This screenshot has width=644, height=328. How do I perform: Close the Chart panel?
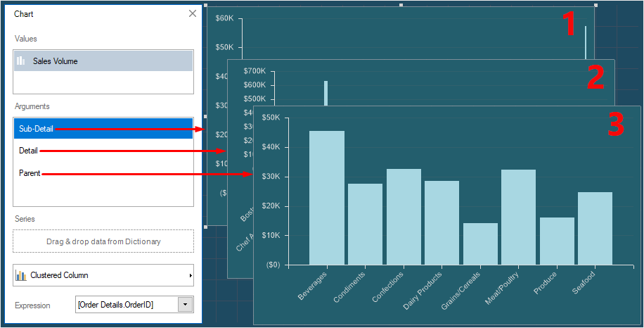point(193,13)
